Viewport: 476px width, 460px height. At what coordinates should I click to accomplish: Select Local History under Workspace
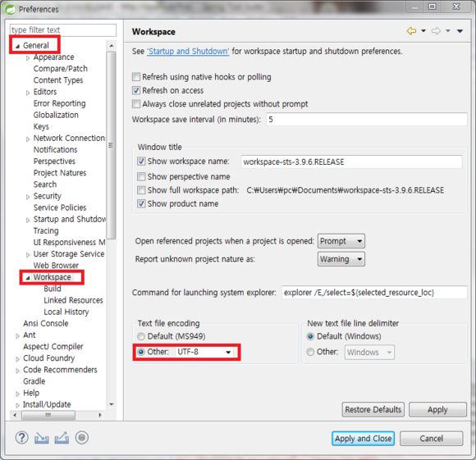click(x=66, y=312)
